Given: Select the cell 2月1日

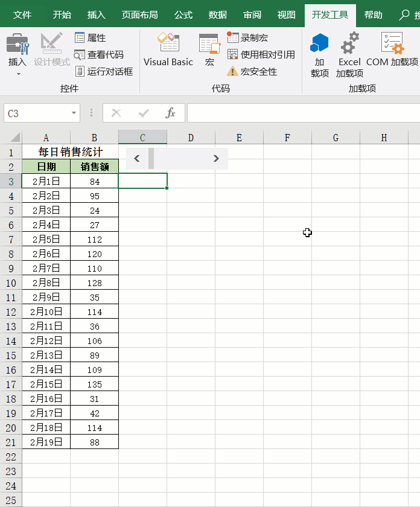Looking at the screenshot, I should tap(46, 181).
